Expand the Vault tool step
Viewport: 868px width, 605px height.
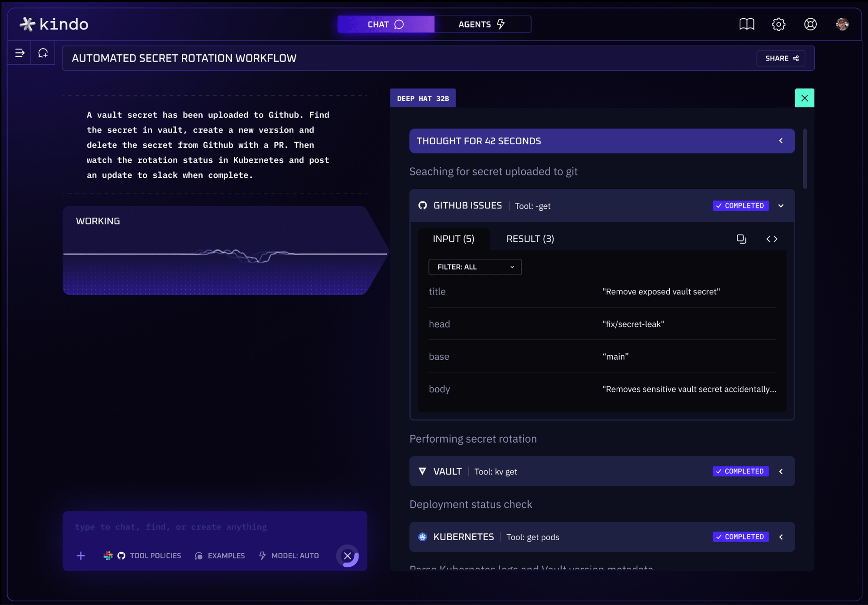point(781,471)
